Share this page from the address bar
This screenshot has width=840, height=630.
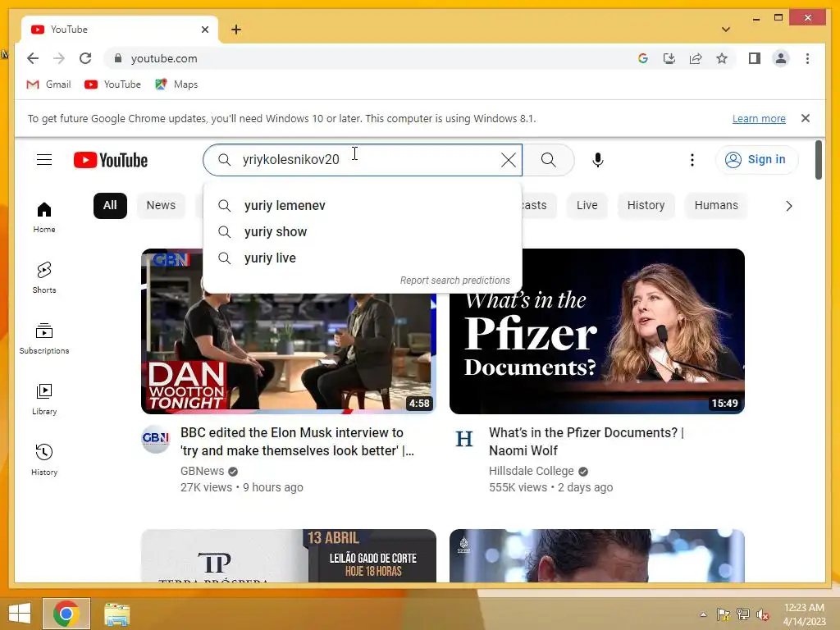click(x=696, y=58)
